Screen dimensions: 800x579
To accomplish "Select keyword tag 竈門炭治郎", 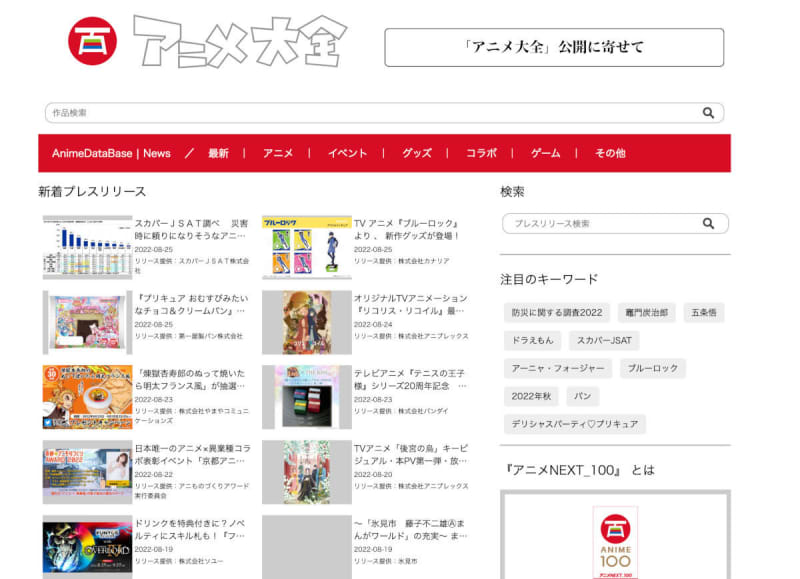I will (x=646, y=313).
